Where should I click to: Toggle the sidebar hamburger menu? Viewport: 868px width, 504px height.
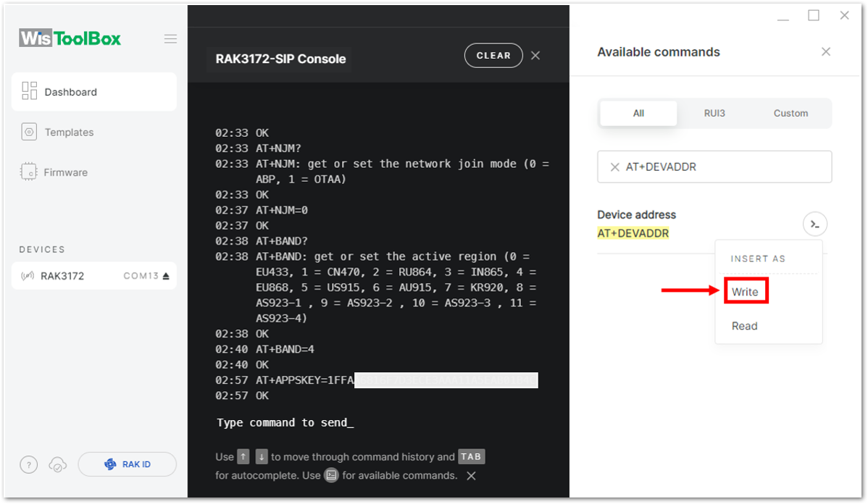pos(170,38)
